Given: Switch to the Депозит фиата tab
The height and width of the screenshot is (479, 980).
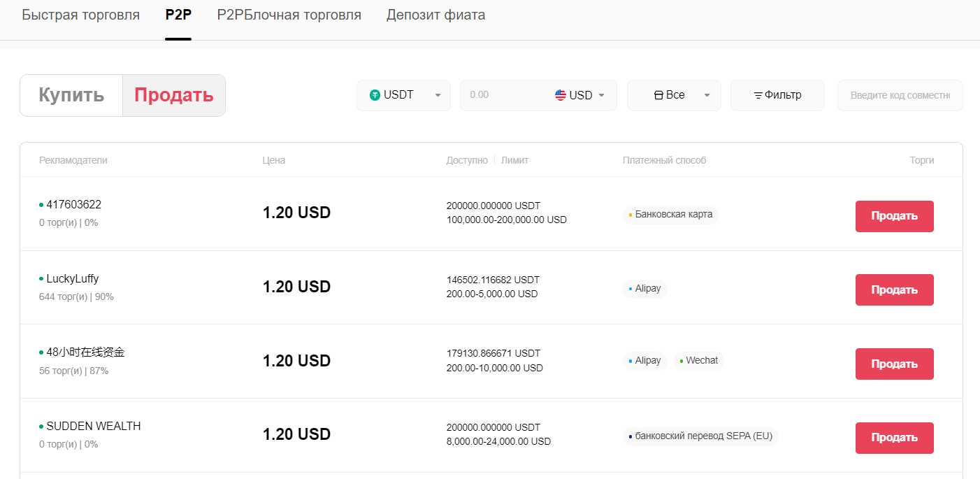Looking at the screenshot, I should tap(435, 14).
